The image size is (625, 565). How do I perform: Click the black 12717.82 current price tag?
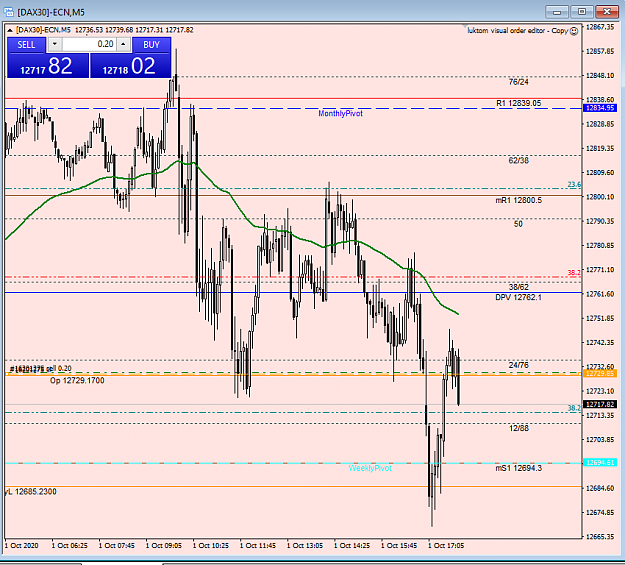(x=600, y=404)
